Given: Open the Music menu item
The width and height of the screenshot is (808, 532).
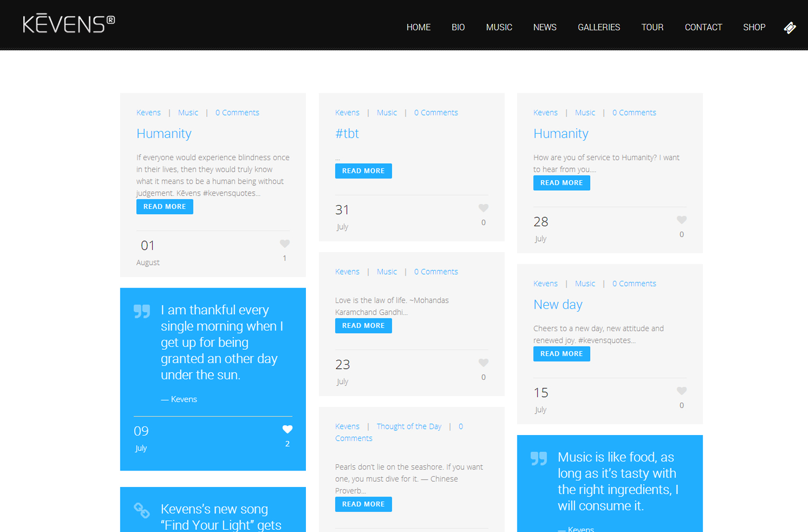Looking at the screenshot, I should coord(499,28).
